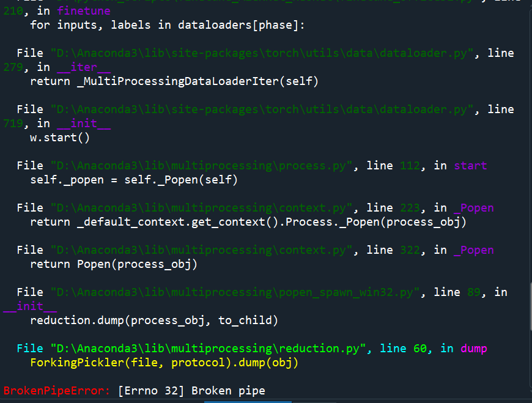Click the '_default_context.get_context()' return line
532x403 pixels.
pyautogui.click(x=248, y=222)
